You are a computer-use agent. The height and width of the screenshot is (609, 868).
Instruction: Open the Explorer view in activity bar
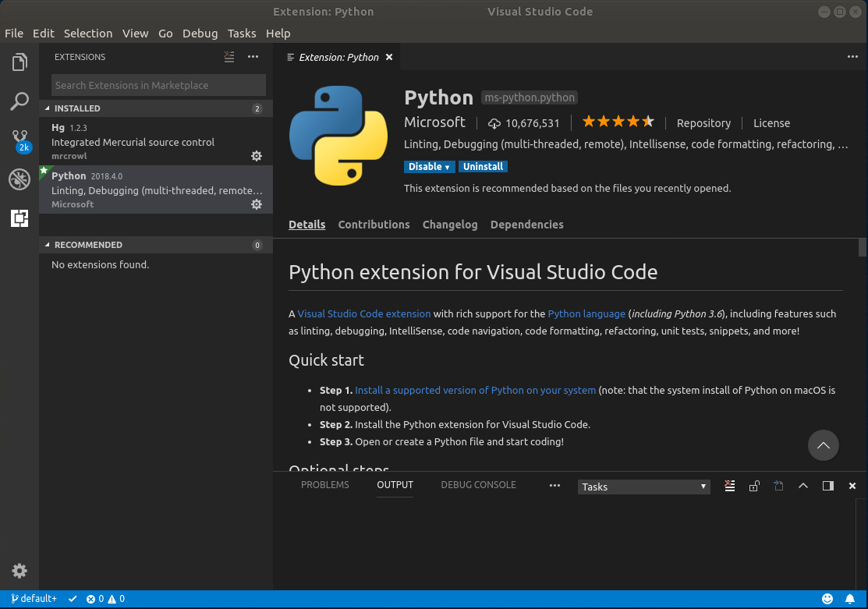(x=19, y=62)
